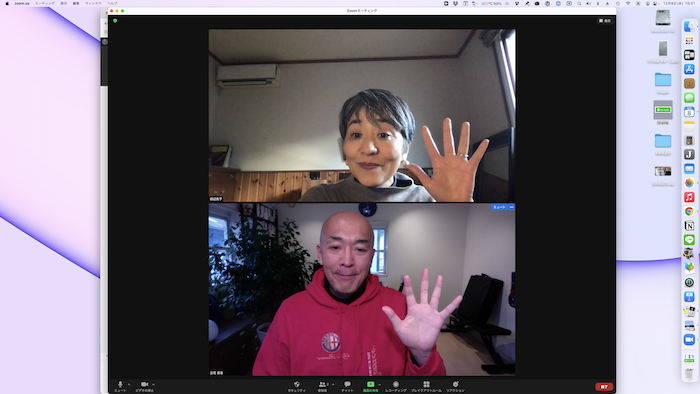
Task: Open the Chat panel
Action: (347, 386)
